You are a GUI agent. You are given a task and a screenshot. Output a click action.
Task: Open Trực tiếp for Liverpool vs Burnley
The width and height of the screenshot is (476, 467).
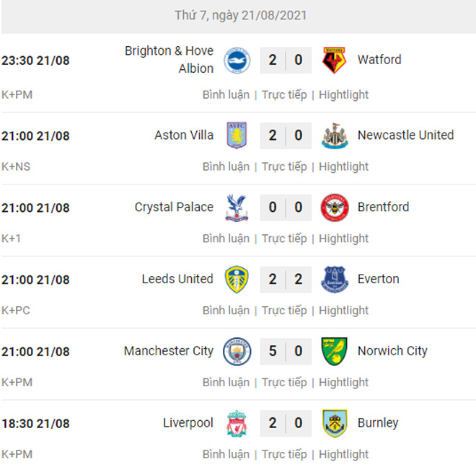284,454
